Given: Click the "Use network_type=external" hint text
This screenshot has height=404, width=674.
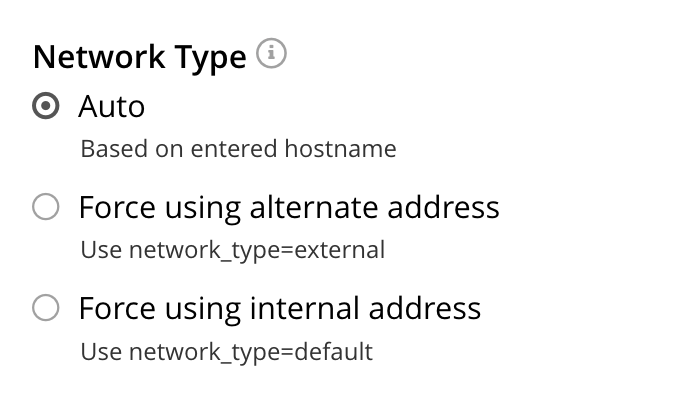Looking at the screenshot, I should coord(232,250).
